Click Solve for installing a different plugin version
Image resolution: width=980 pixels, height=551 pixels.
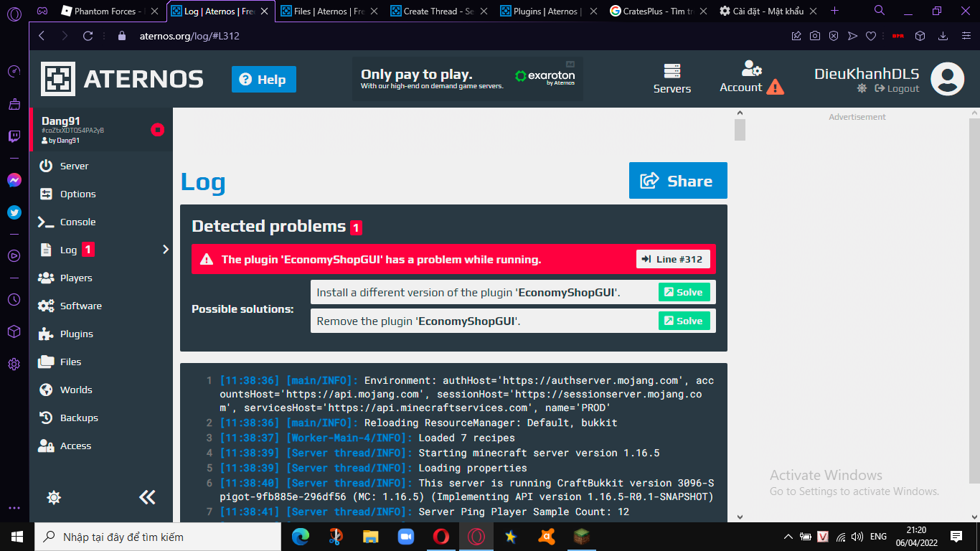pyautogui.click(x=684, y=292)
